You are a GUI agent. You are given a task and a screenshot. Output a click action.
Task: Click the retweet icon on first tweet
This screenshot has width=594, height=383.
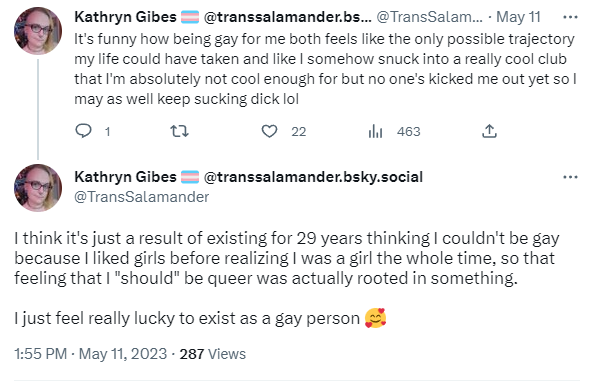click(x=179, y=131)
